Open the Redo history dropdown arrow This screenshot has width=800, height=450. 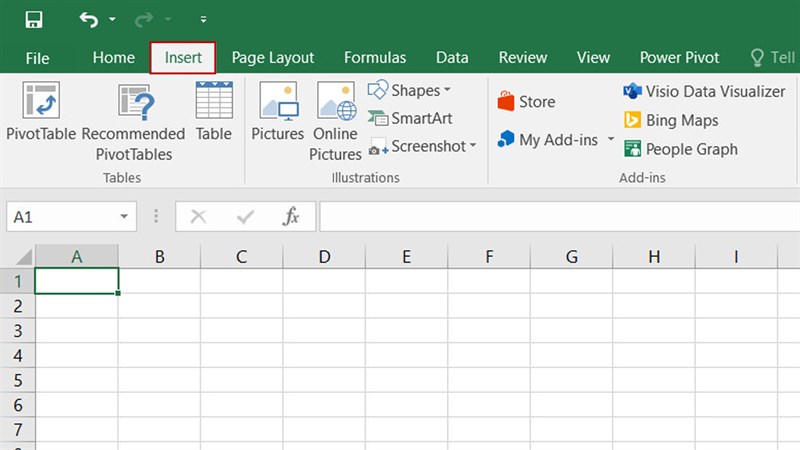pos(168,19)
